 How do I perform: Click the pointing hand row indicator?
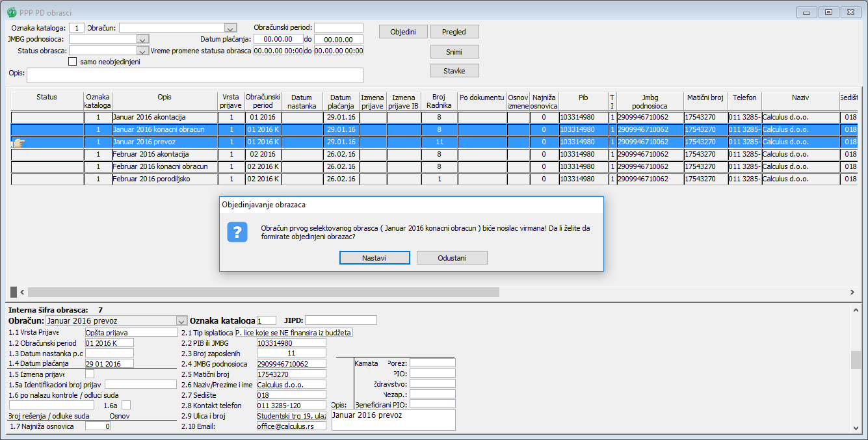[x=18, y=143]
